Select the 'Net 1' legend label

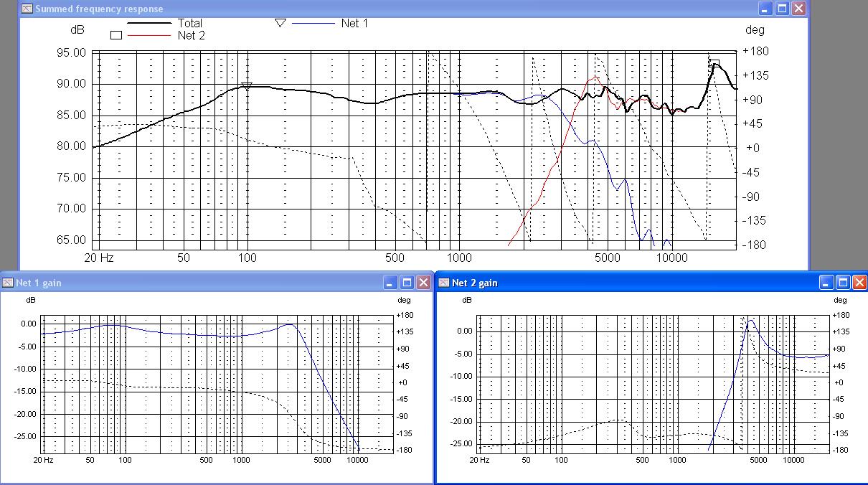point(354,23)
